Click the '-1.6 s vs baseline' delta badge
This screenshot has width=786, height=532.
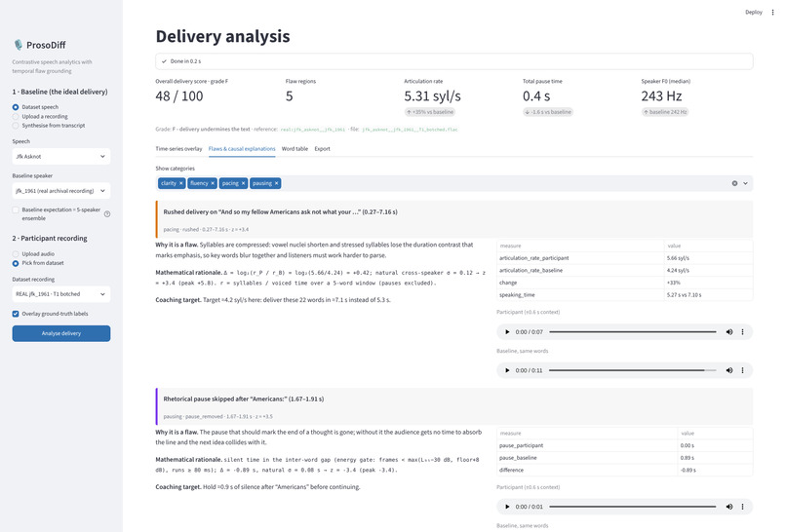click(548, 112)
